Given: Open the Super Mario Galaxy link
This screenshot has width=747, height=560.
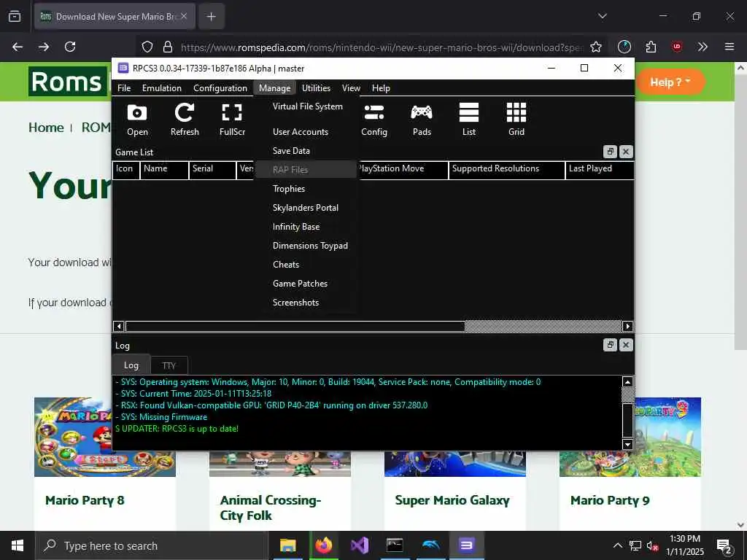Looking at the screenshot, I should point(452,500).
